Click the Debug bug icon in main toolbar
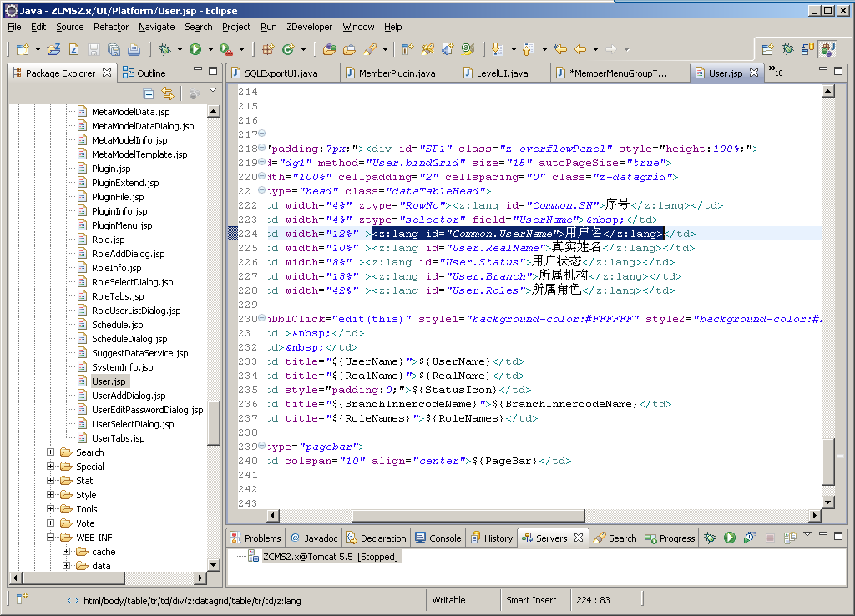This screenshot has height=616, width=855. click(x=165, y=50)
